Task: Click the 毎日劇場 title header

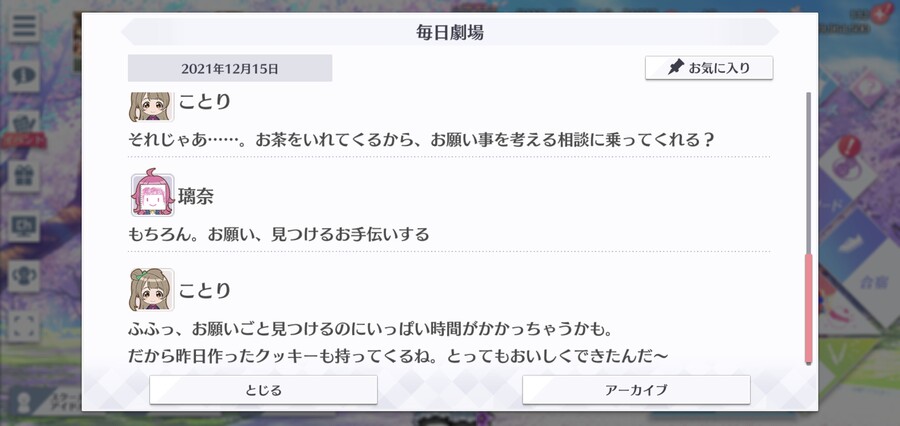Action: click(x=450, y=32)
